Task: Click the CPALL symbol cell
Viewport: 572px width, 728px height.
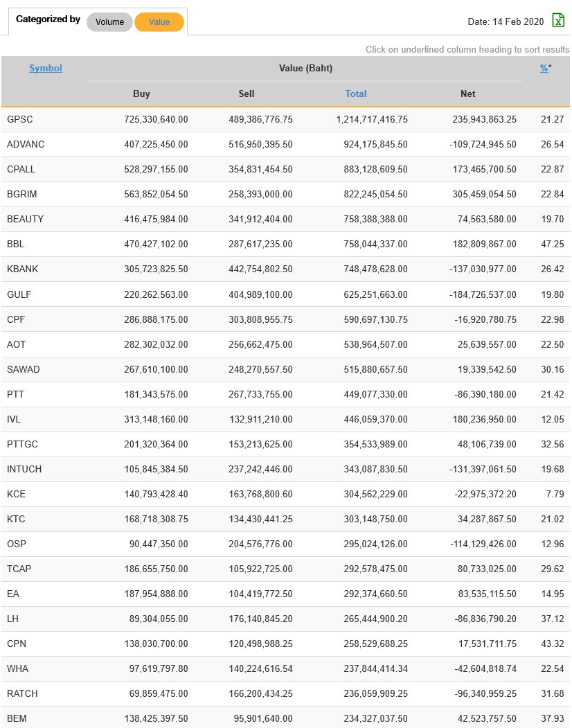Action: pos(21,169)
